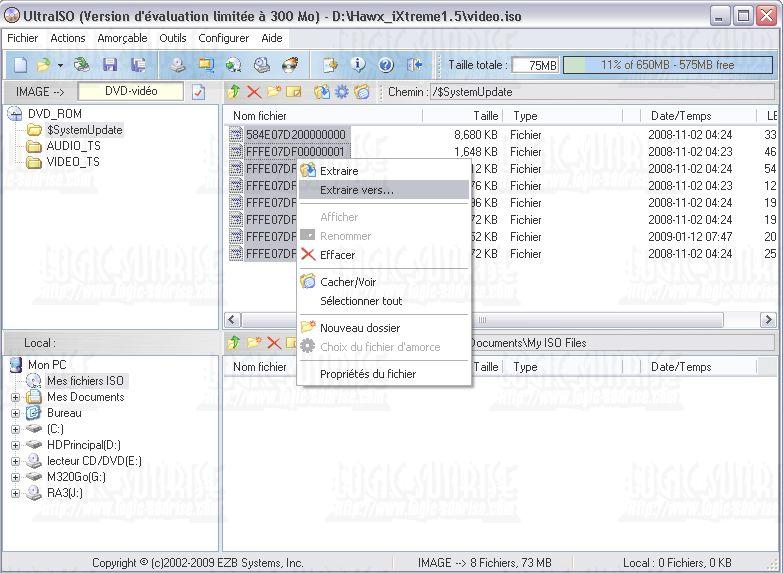
Task: Open the Configurer menu
Action: [x=223, y=38]
